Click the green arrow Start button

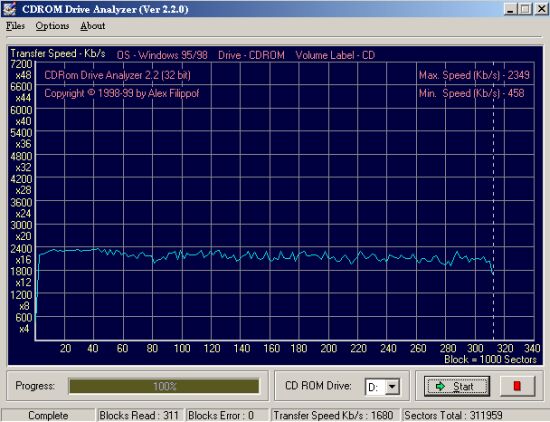point(457,386)
